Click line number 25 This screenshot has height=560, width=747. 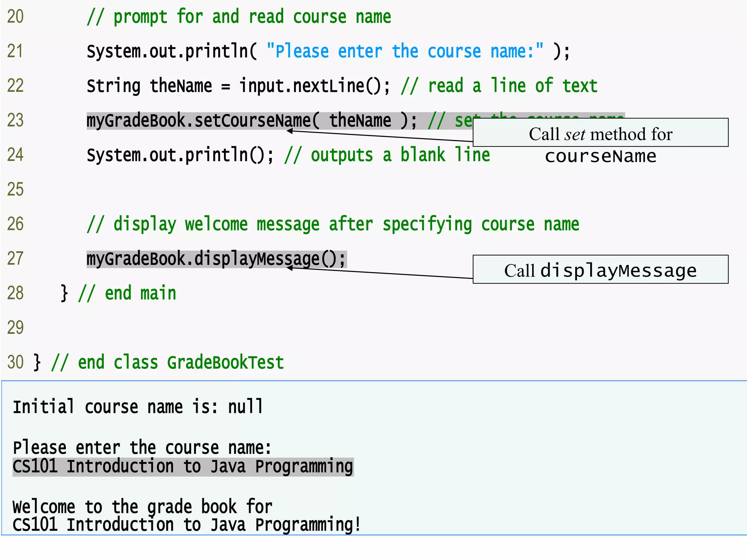[15, 189]
